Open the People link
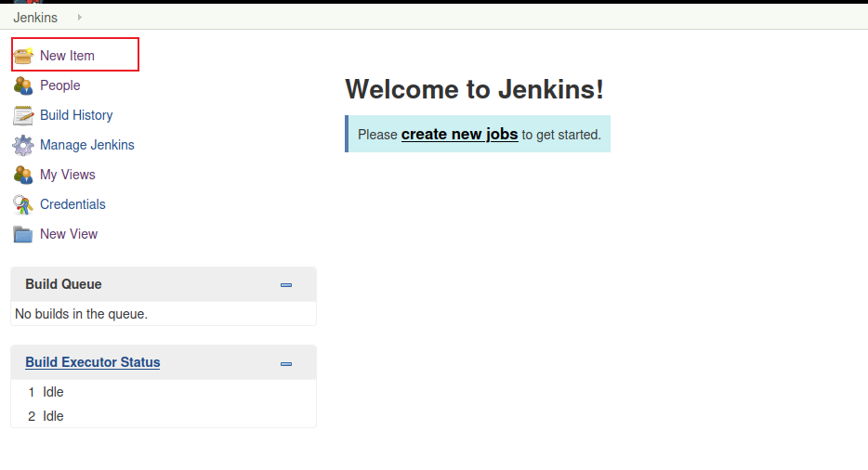Viewport: 868px width, 470px height. tap(59, 85)
